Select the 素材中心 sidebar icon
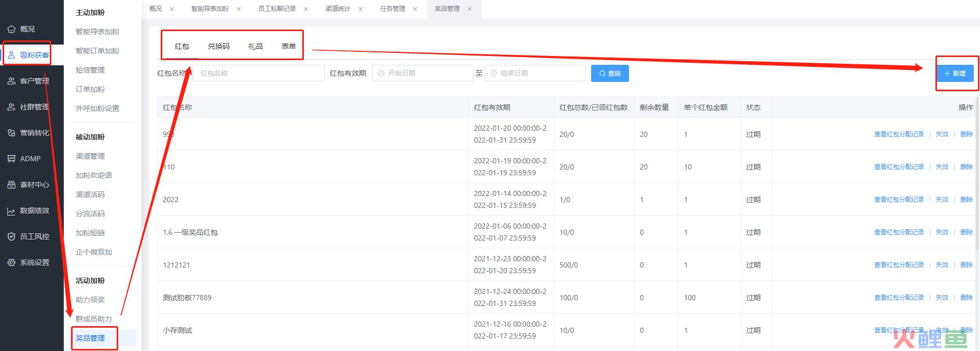This screenshot has width=980, height=351. 11,185
